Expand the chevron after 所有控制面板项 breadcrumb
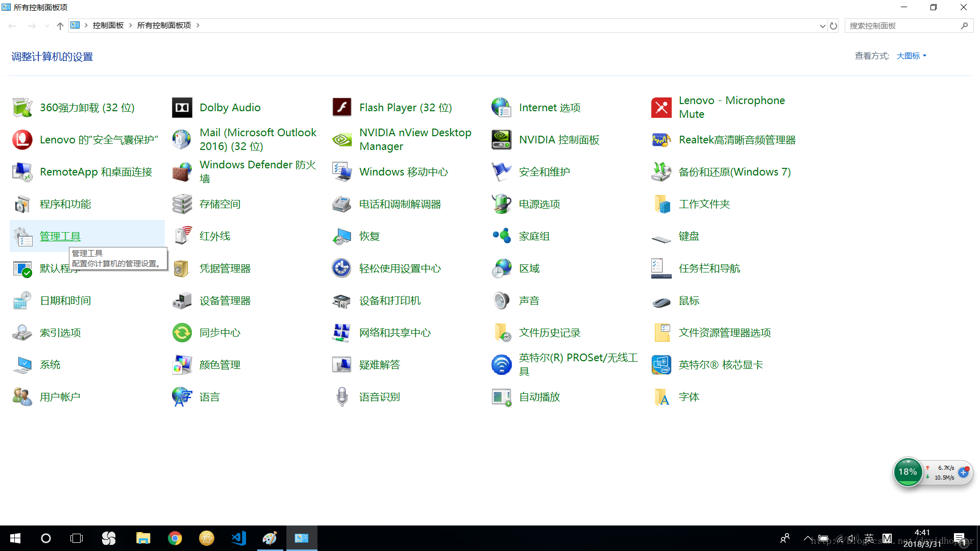980x551 pixels. 198,26
